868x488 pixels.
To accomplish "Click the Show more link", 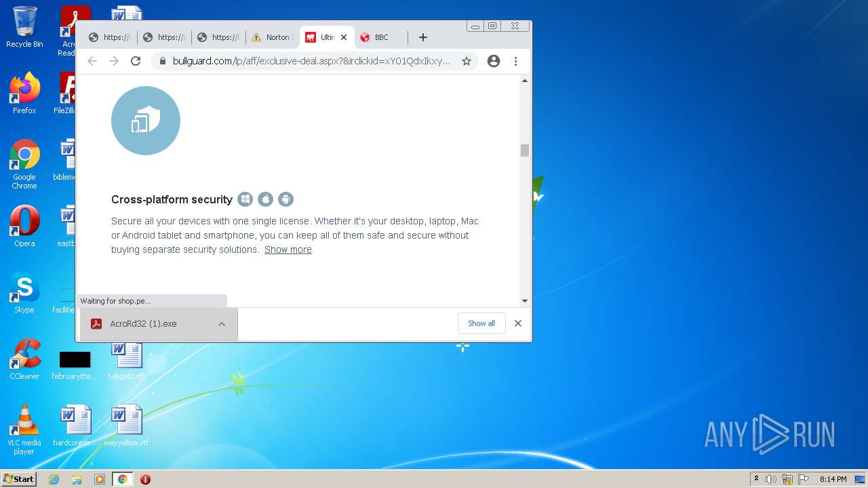I will point(288,249).
